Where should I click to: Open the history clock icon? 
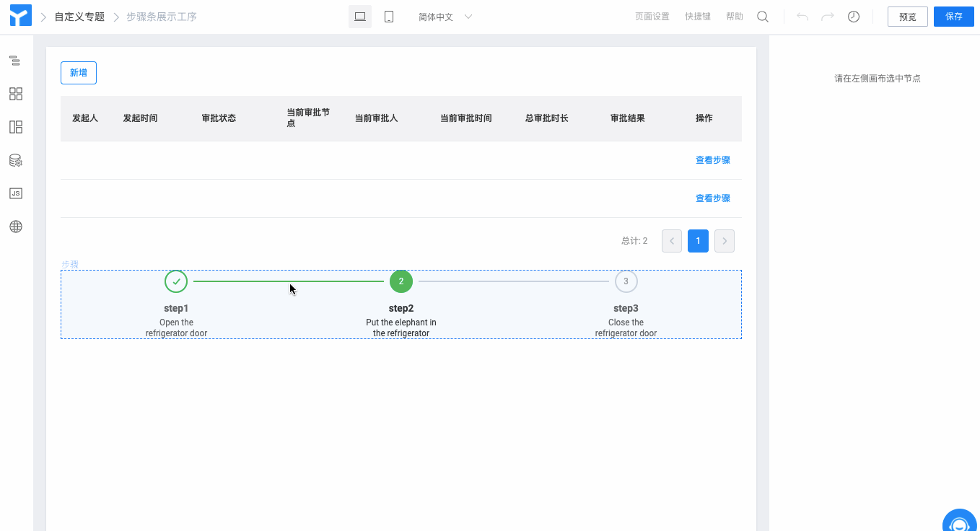pyautogui.click(x=854, y=17)
